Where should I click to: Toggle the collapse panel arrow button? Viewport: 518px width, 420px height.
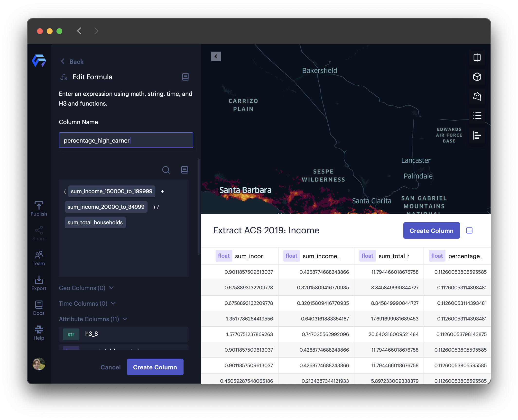tap(216, 56)
